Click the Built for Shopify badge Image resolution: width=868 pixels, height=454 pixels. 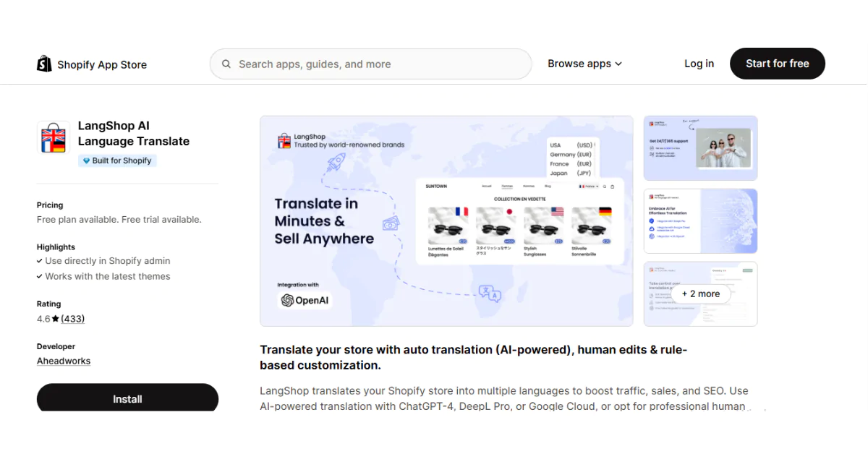coord(116,160)
